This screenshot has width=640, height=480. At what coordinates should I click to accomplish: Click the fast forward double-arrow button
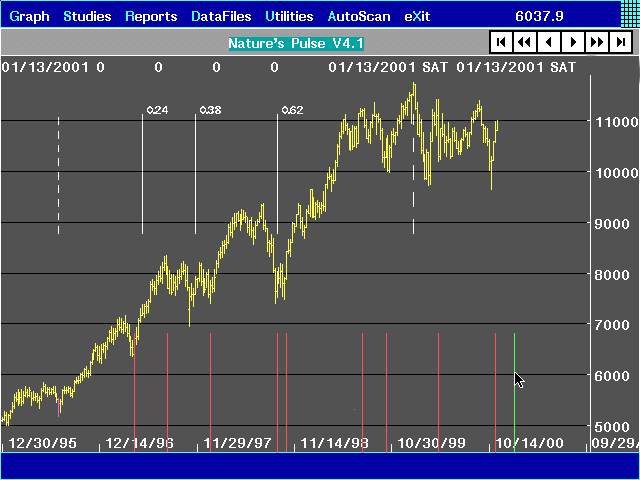pyautogui.click(x=597, y=42)
